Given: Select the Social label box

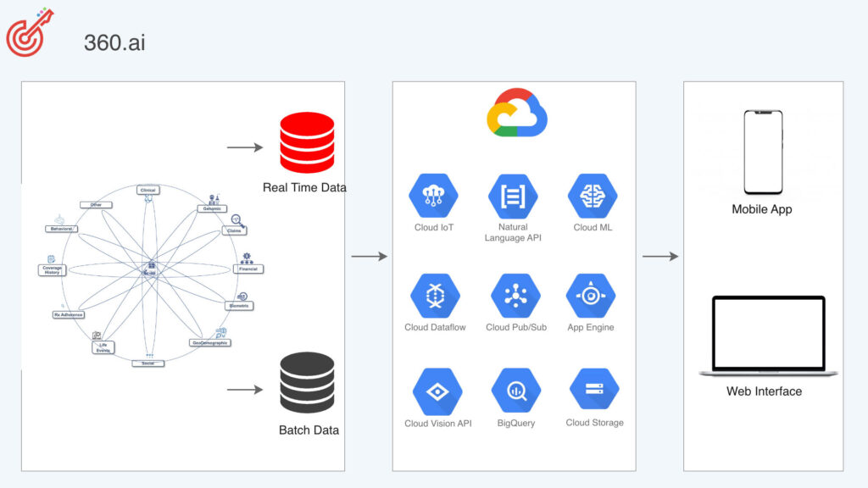Looking at the screenshot, I should click(147, 363).
